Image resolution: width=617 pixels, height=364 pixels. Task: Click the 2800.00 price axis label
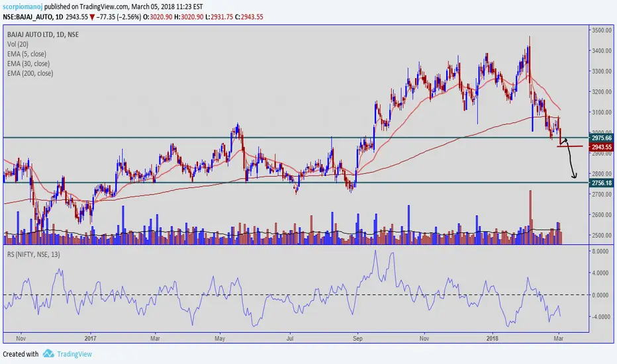[x=602, y=173]
